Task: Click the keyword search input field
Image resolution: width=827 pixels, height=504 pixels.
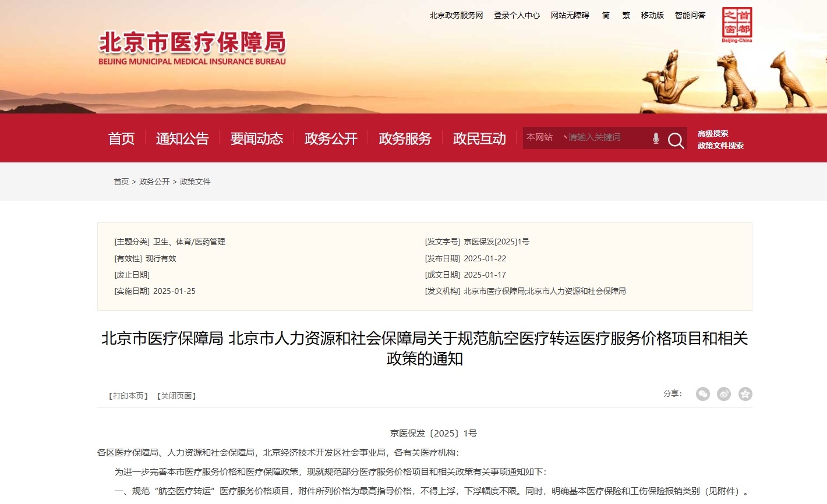Action: coord(606,137)
